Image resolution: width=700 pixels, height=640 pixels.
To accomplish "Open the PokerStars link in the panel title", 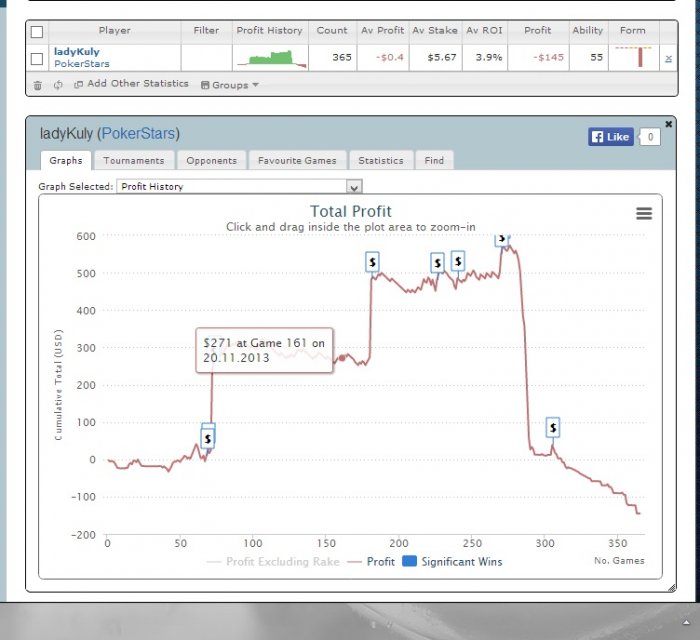I will pyautogui.click(x=139, y=133).
